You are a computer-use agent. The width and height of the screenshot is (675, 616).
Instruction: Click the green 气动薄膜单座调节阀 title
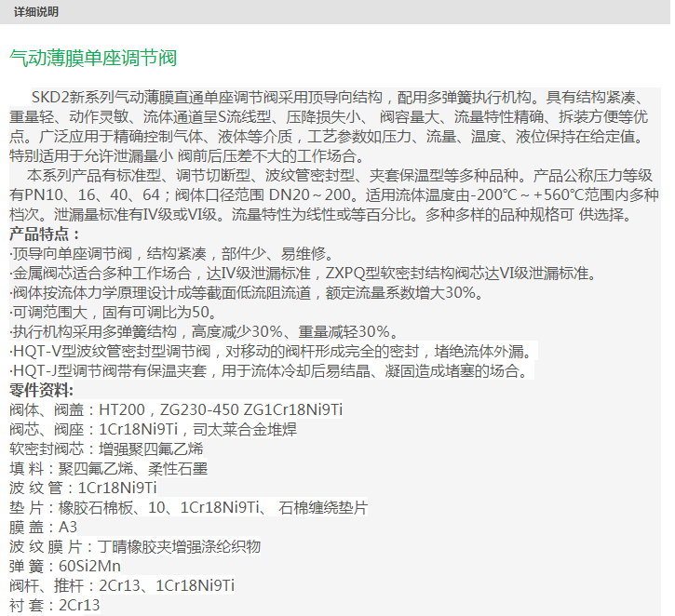point(92,59)
